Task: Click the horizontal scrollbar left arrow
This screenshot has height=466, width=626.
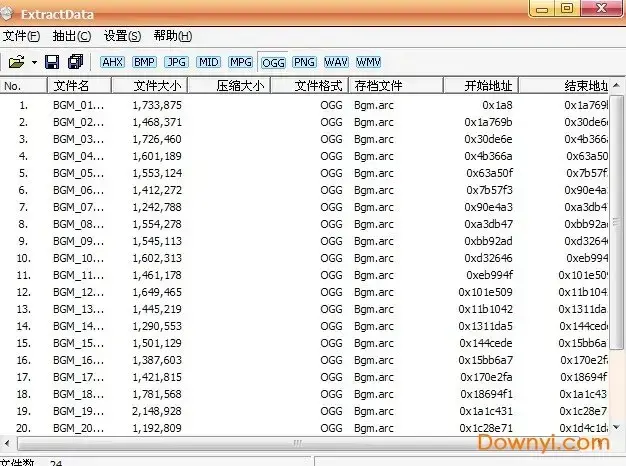Action: point(7,443)
